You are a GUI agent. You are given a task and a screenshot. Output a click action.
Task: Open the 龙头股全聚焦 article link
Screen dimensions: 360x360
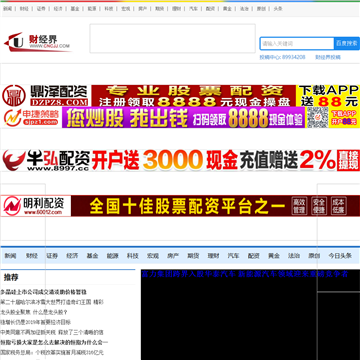pyautogui.click(x=34, y=312)
